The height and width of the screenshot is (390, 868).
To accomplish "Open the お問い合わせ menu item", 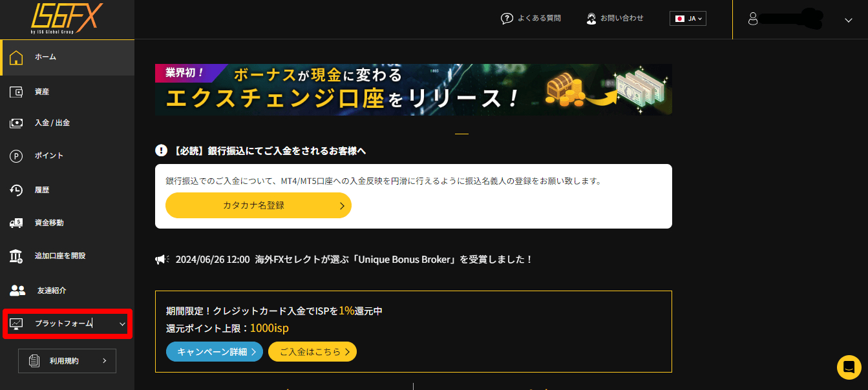I will [x=614, y=18].
